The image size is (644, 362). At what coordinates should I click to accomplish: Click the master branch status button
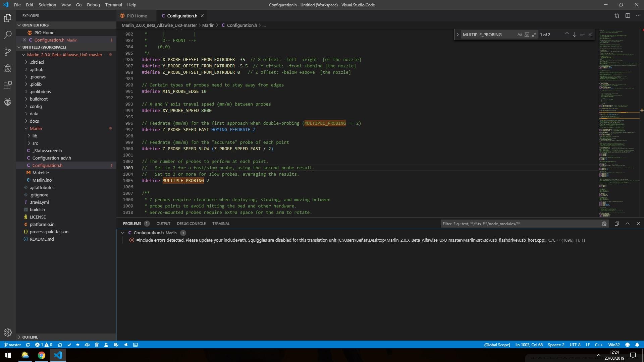pyautogui.click(x=12, y=345)
